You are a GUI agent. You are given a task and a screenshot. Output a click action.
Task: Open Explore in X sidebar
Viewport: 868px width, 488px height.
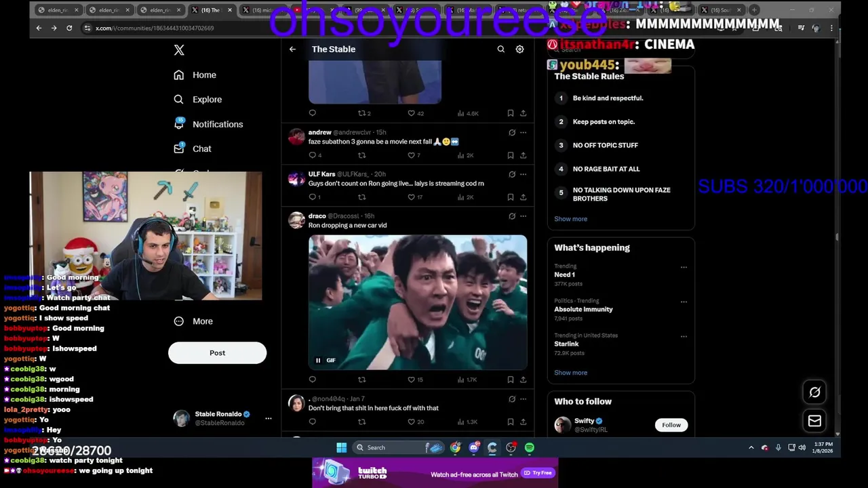click(198, 100)
